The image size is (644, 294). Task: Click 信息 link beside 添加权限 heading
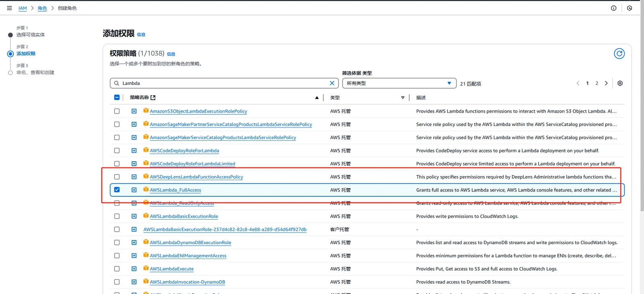tap(141, 35)
